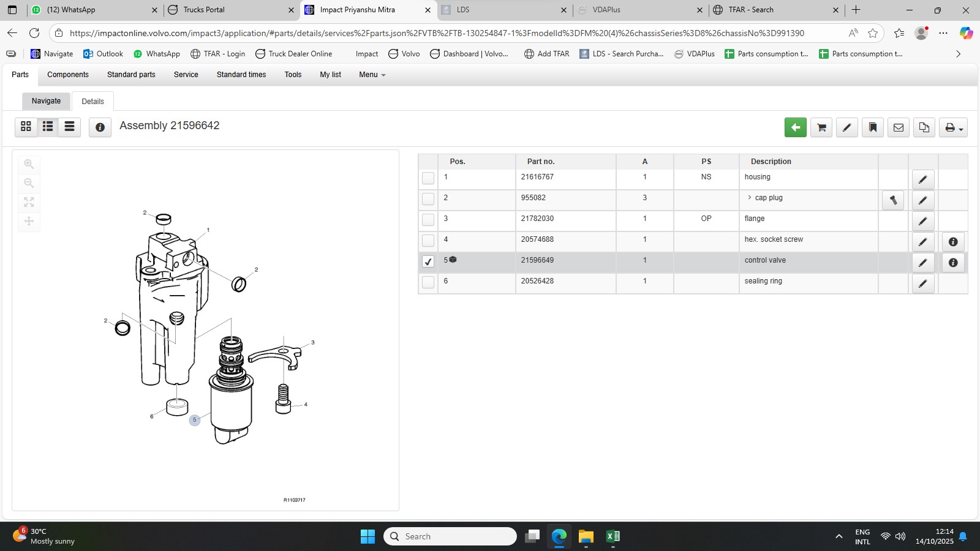This screenshot has width=980, height=551.
Task: Open info icon for control valve row
Action: [953, 263]
